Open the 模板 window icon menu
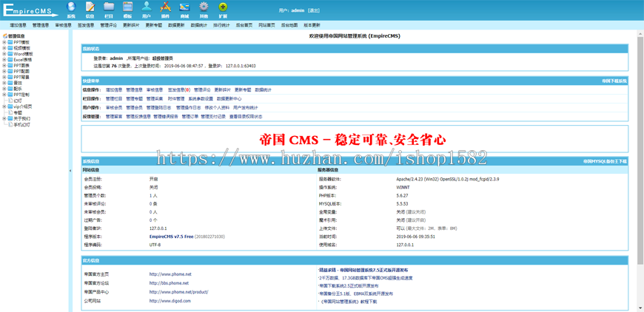 point(128,10)
